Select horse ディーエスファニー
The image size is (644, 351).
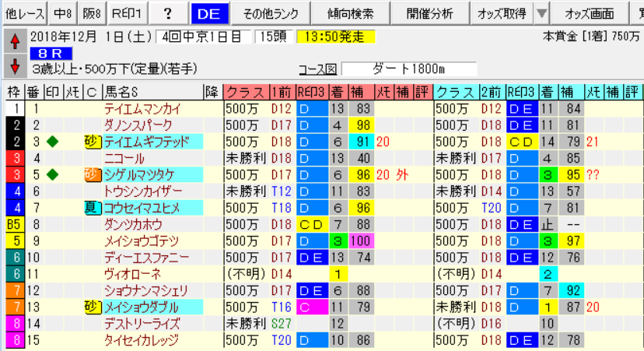(x=146, y=258)
